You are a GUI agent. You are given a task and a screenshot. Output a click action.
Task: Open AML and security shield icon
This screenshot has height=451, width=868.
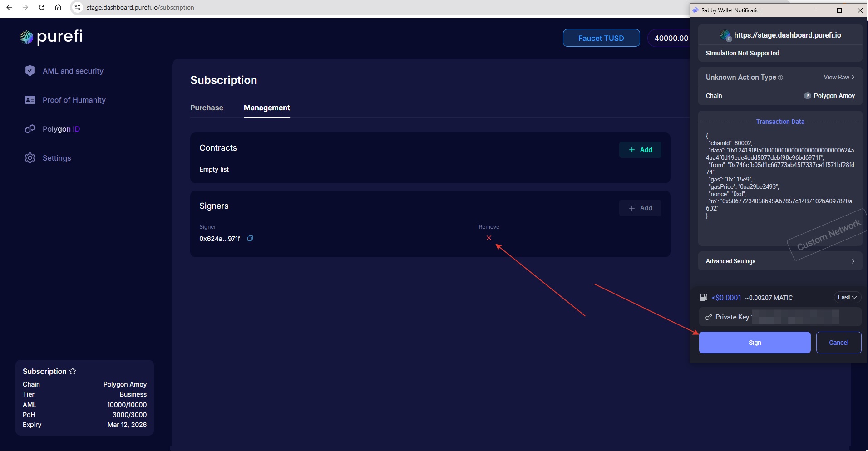[30, 71]
